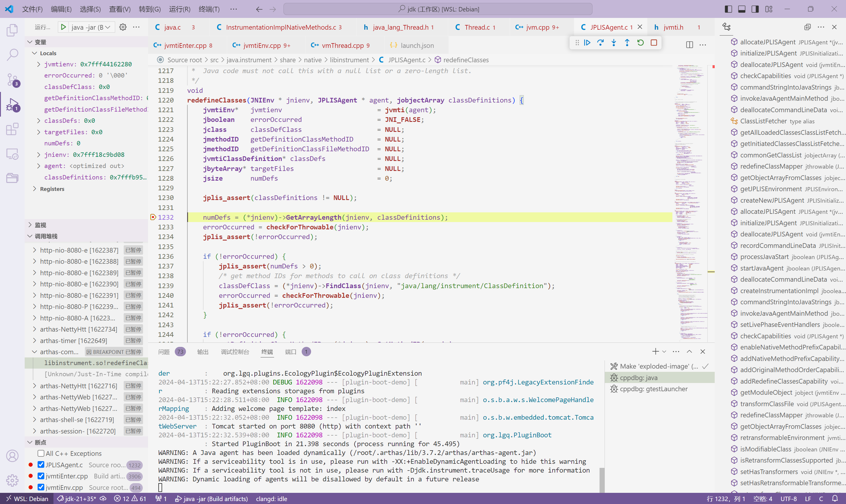Click the libinstrument breadcrumb segment
846x504 pixels.
coord(349,60)
